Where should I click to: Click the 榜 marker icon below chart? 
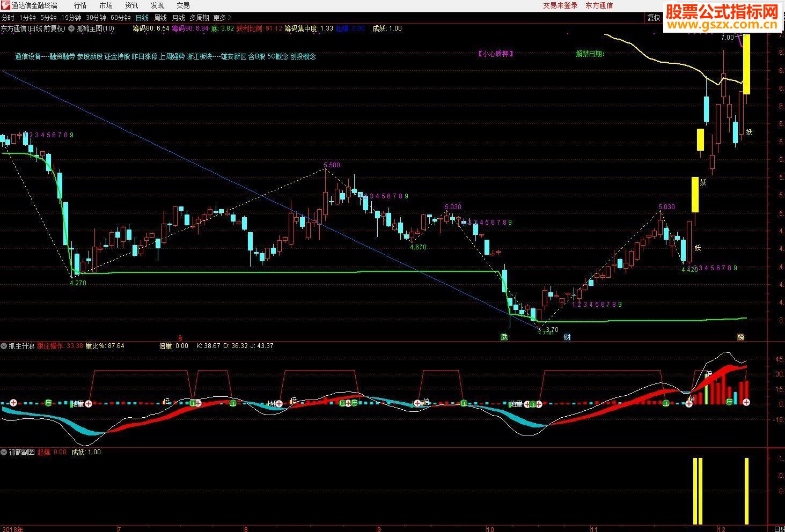741,337
